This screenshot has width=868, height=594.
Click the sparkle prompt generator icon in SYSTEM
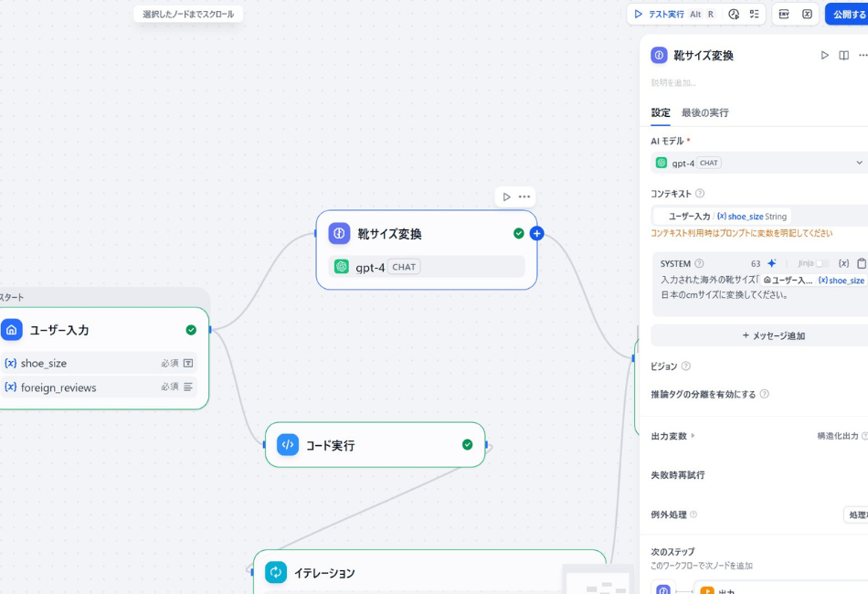772,263
